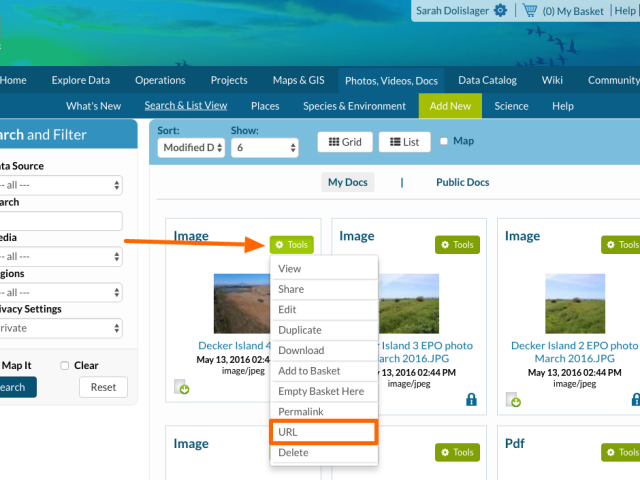Screen dimensions: 640x480
Task: Open Photos, Videos, Docs nav tab
Action: click(391, 81)
